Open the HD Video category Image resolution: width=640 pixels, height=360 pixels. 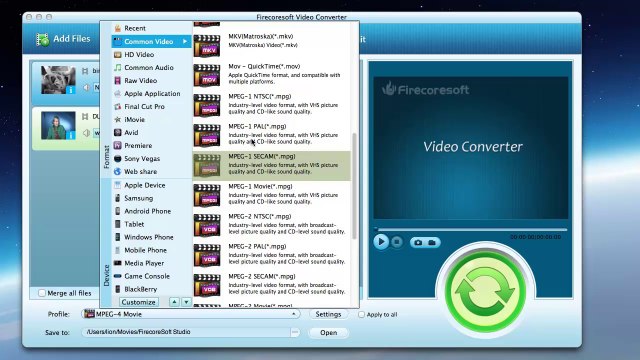[x=151, y=54]
